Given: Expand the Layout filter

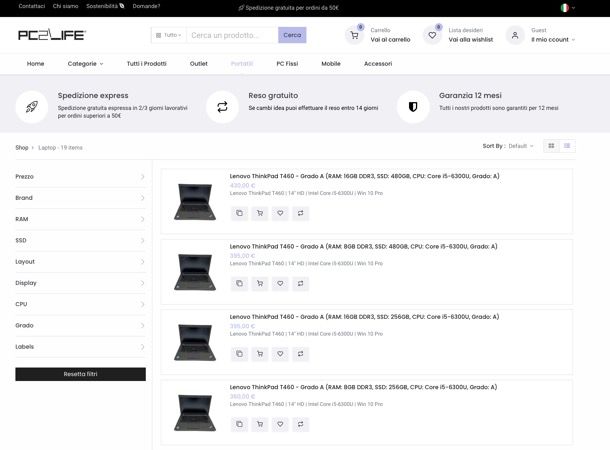Looking at the screenshot, I should coord(80,262).
